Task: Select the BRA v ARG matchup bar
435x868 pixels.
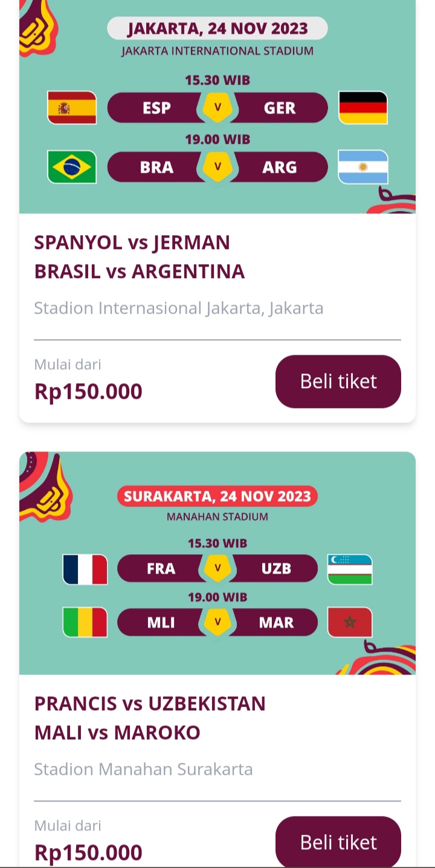Action: point(217,167)
